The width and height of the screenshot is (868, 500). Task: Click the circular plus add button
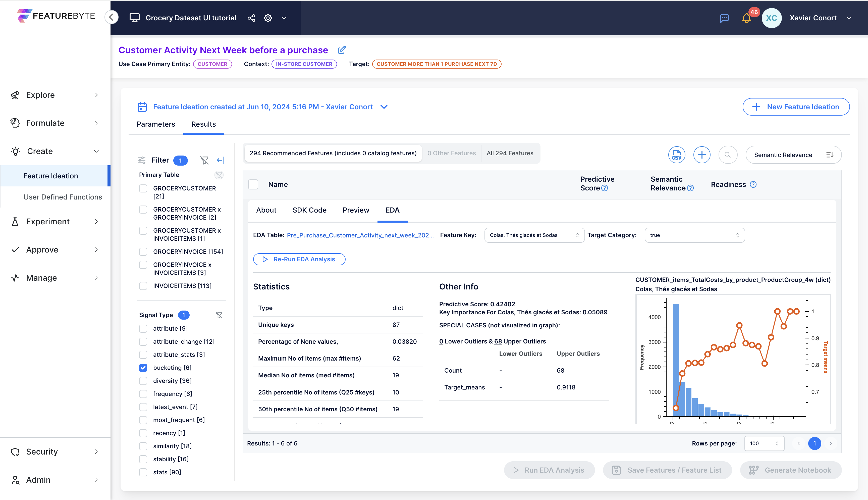point(702,155)
